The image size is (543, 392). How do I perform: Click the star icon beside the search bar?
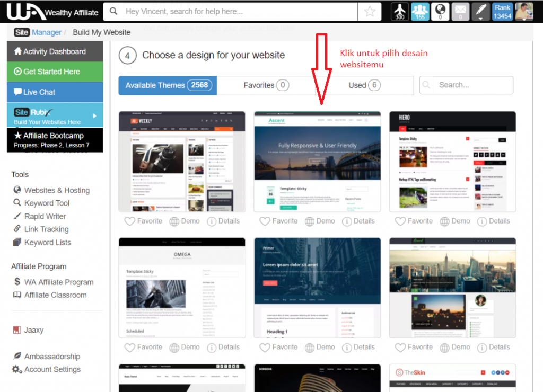point(370,11)
